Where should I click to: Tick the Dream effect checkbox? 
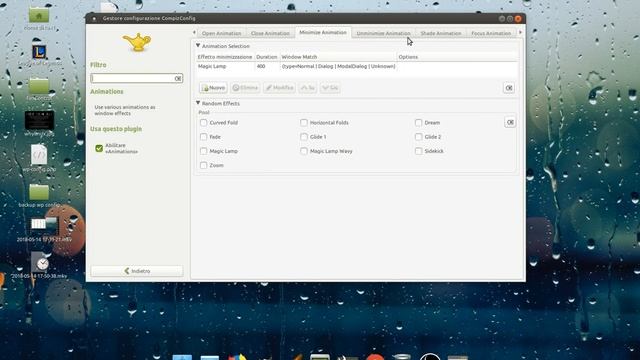click(x=418, y=122)
